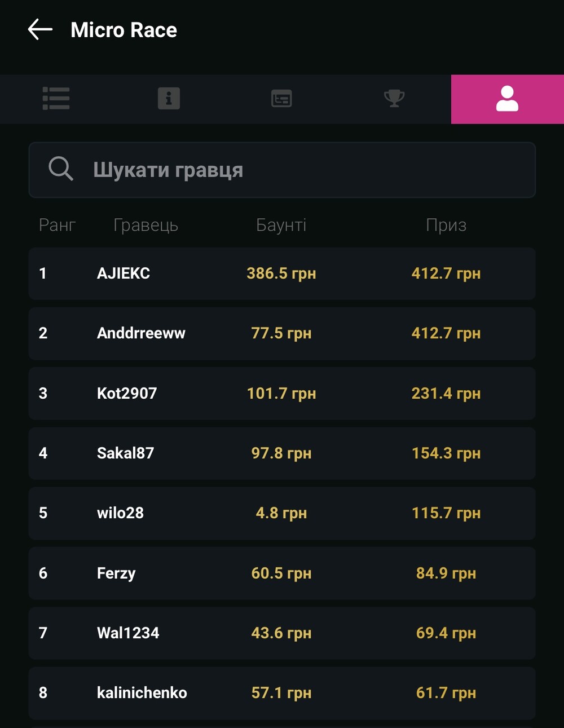The width and height of the screenshot is (564, 728).
Task: Select the Anddrreeww player row
Action: pyautogui.click(x=282, y=333)
